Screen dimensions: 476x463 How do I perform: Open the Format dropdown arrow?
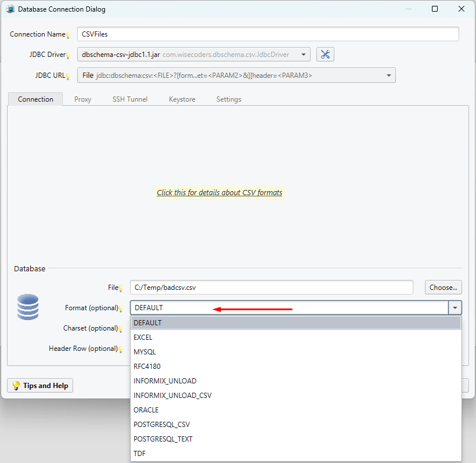point(455,307)
